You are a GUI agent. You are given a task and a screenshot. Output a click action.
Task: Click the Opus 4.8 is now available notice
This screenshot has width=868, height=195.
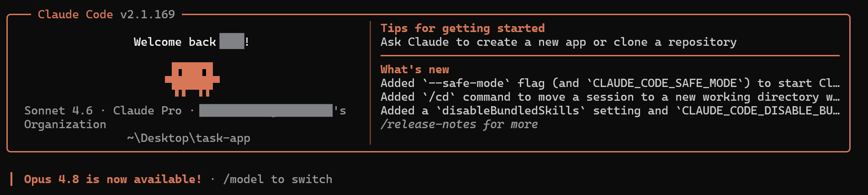coord(113,179)
